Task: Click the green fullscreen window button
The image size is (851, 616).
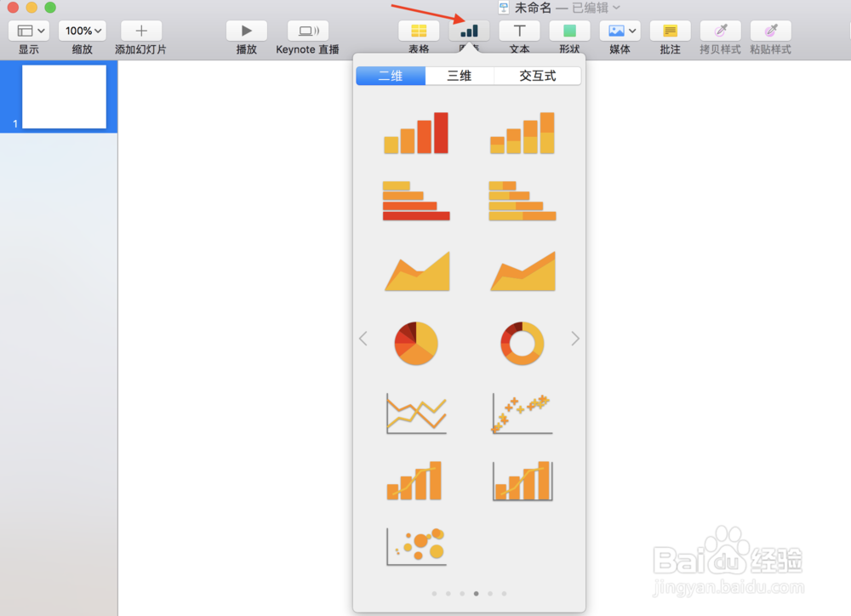Action: 50,7
